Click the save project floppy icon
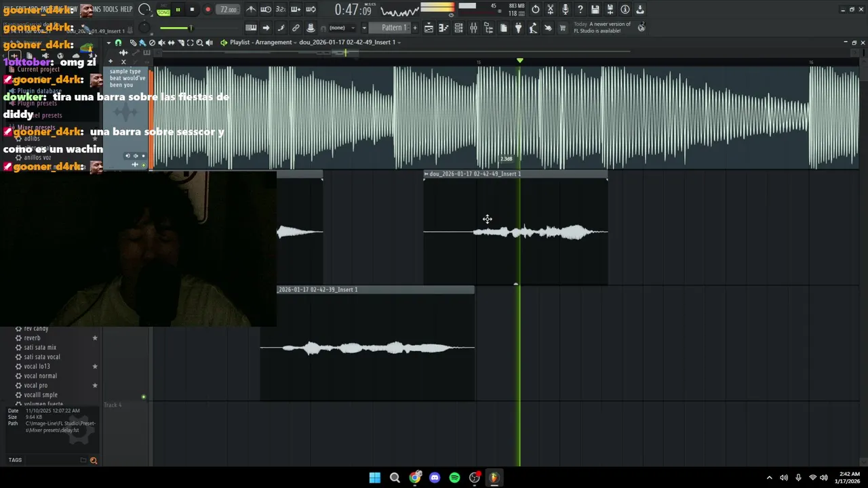 tap(595, 9)
